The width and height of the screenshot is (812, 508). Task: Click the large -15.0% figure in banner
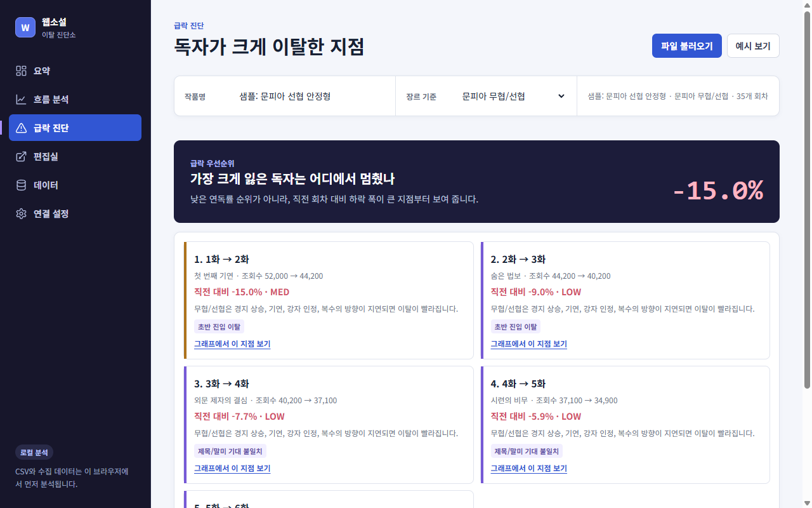717,190
